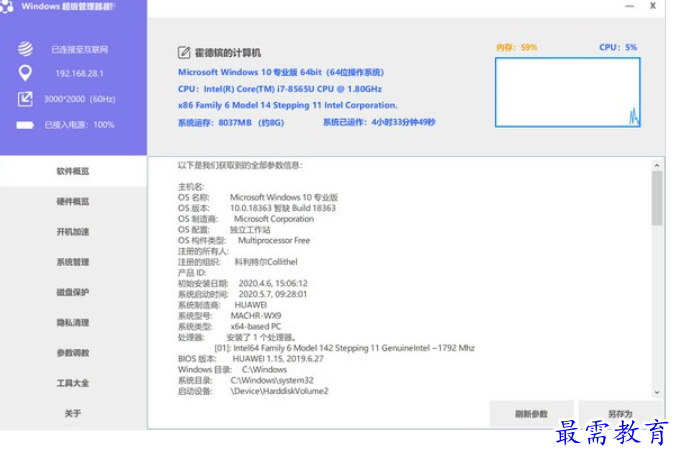Click 已连接至互联网 status text
The image size is (677, 464).
79,49
